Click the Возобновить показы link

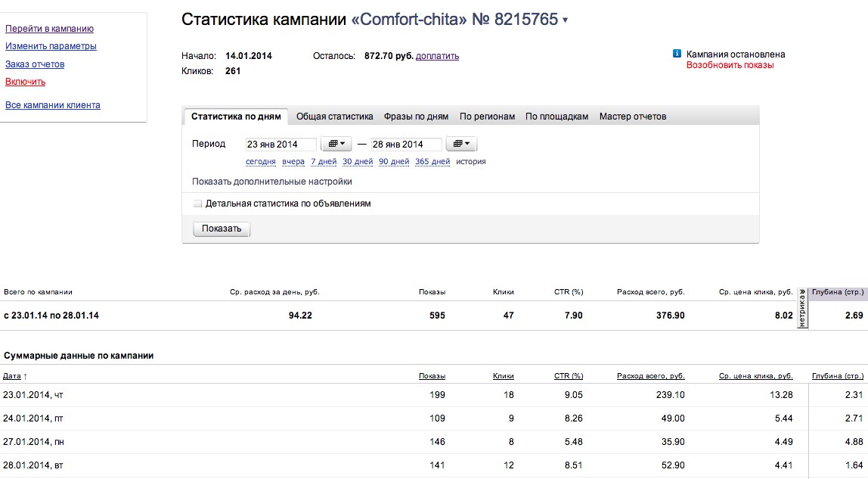click(730, 65)
